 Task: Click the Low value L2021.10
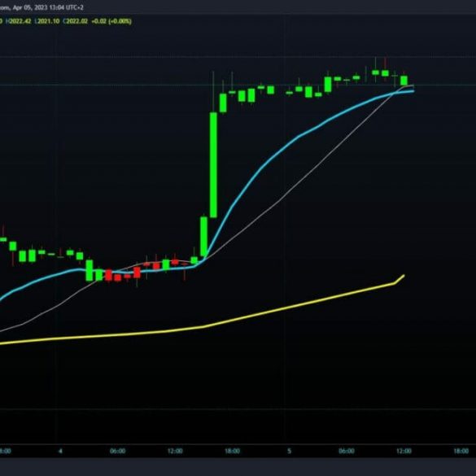[47, 21]
